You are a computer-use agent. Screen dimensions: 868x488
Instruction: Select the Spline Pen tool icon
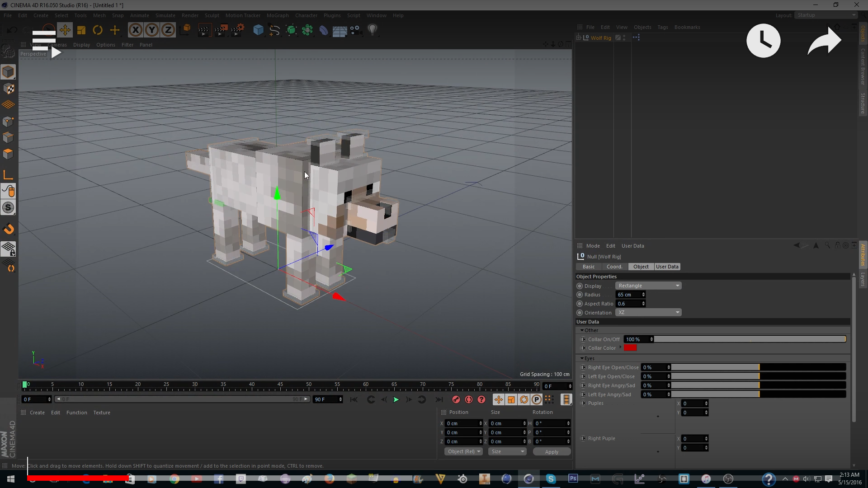pos(274,30)
